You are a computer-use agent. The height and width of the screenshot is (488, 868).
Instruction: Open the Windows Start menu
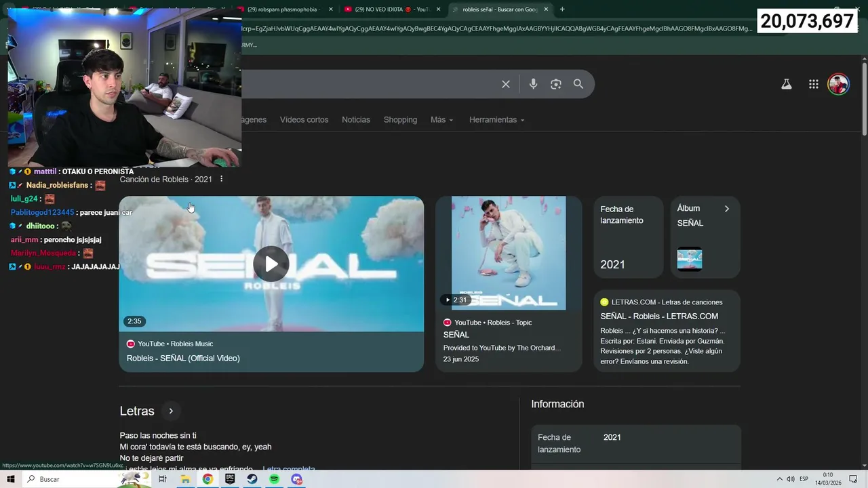(10, 479)
